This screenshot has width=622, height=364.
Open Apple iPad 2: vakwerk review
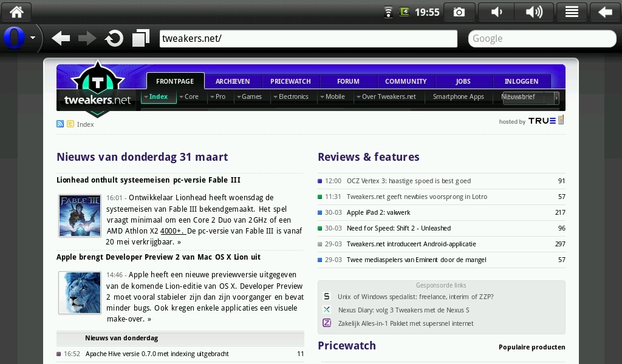click(x=378, y=213)
